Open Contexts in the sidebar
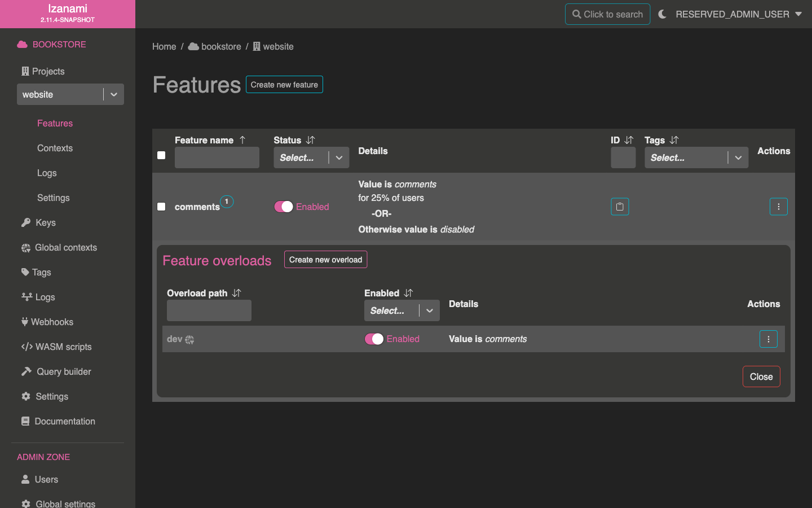This screenshot has height=508, width=812. (55, 148)
